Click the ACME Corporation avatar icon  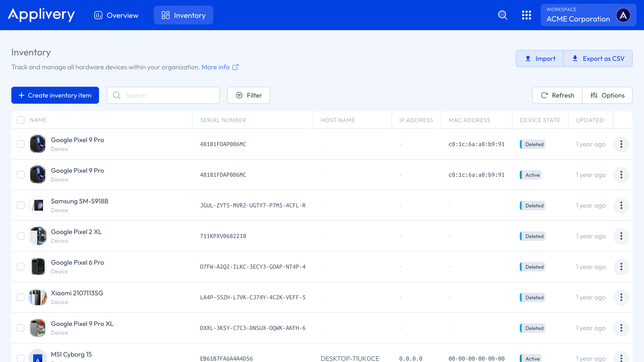click(x=623, y=15)
